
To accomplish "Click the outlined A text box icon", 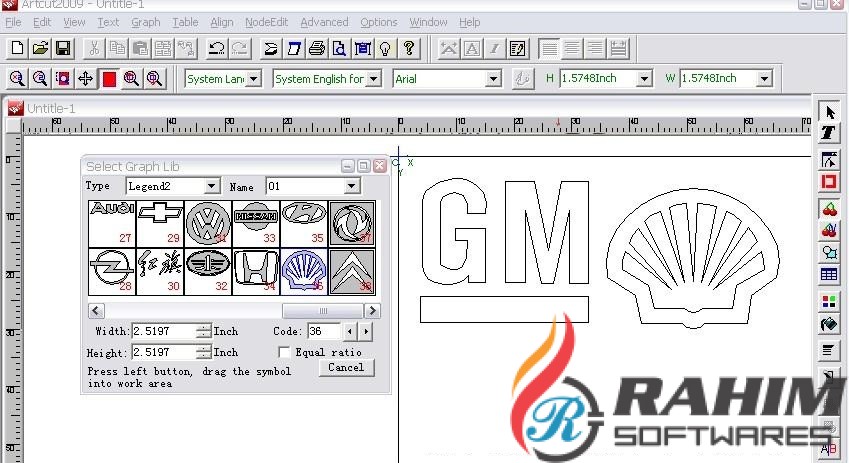I will (x=472, y=49).
